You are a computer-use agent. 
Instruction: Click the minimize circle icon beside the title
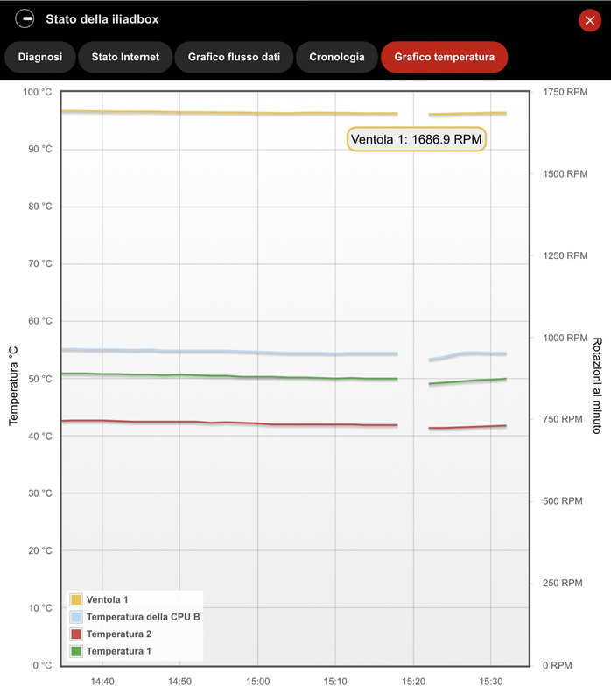(25, 18)
